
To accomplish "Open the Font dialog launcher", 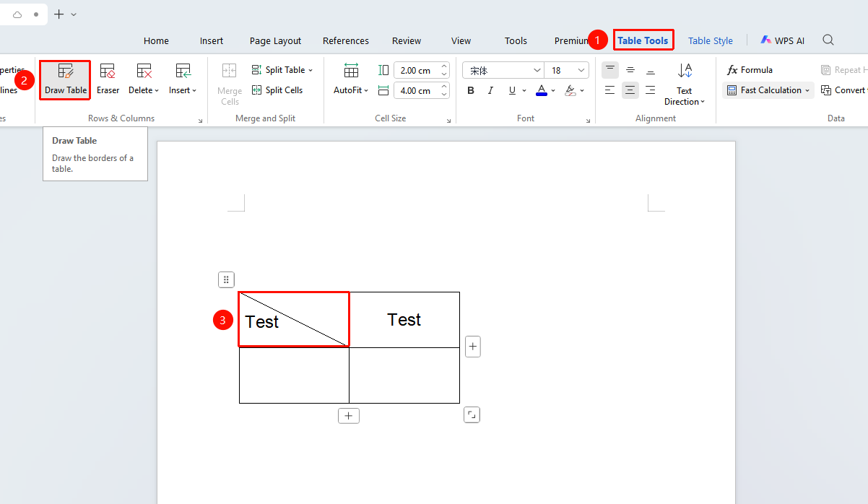I will coord(588,121).
